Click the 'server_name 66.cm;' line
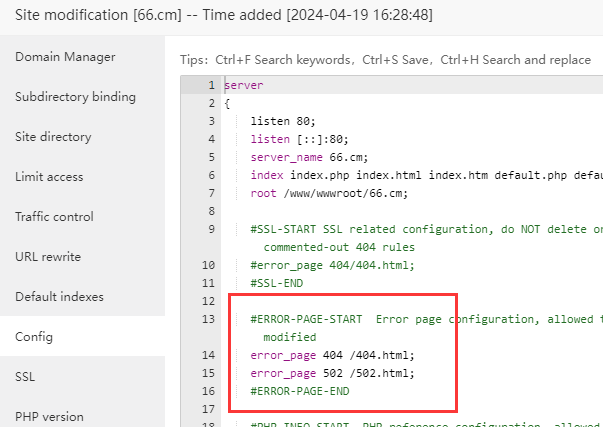The image size is (603, 427). pyautogui.click(x=309, y=157)
